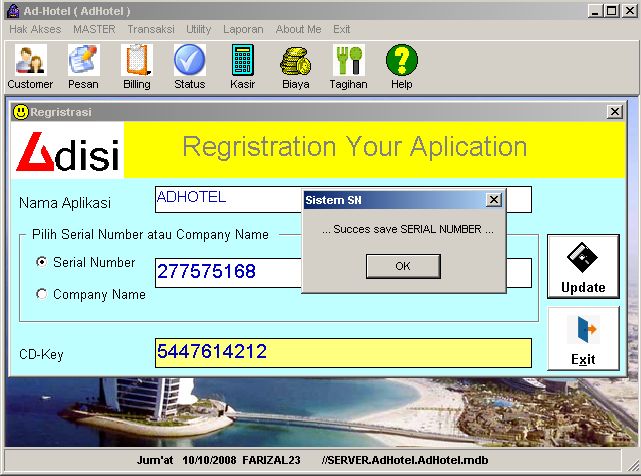Open the Hak Akses menu
The width and height of the screenshot is (641, 476).
[34, 29]
